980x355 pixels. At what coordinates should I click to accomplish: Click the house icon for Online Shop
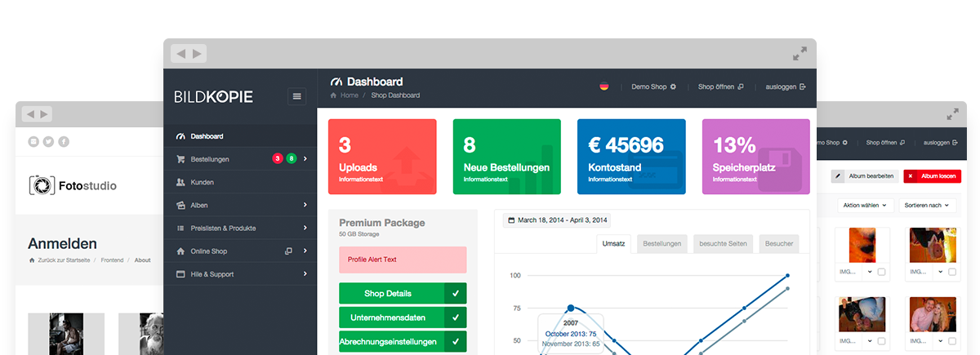pyautogui.click(x=180, y=251)
